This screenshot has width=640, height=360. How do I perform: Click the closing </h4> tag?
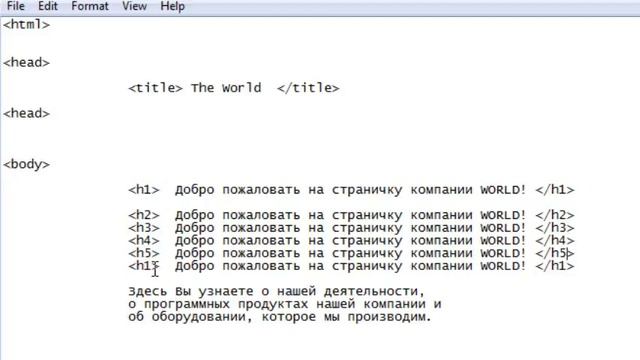click(x=555, y=240)
